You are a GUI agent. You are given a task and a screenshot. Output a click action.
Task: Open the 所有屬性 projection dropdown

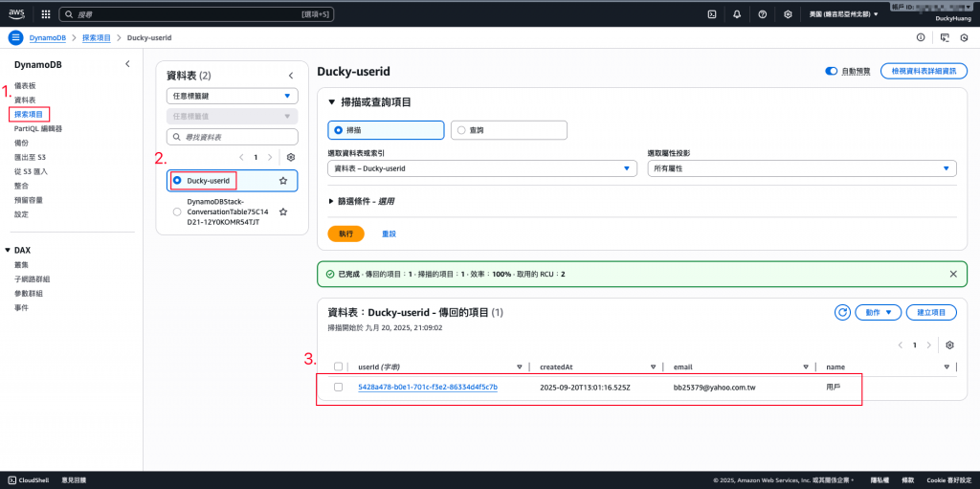point(802,168)
